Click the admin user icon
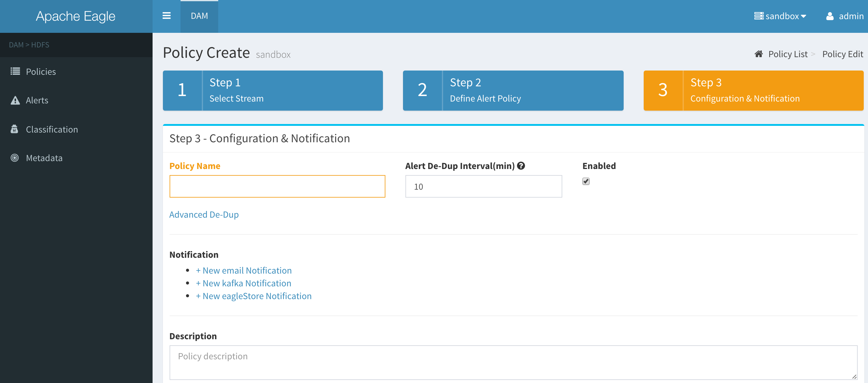 pyautogui.click(x=830, y=16)
